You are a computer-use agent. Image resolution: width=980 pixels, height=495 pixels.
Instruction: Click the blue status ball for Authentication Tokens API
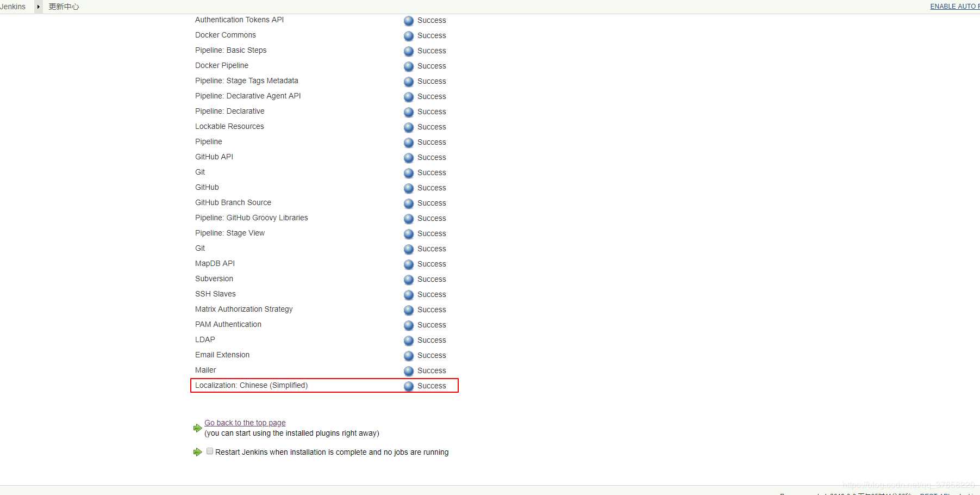[409, 21]
